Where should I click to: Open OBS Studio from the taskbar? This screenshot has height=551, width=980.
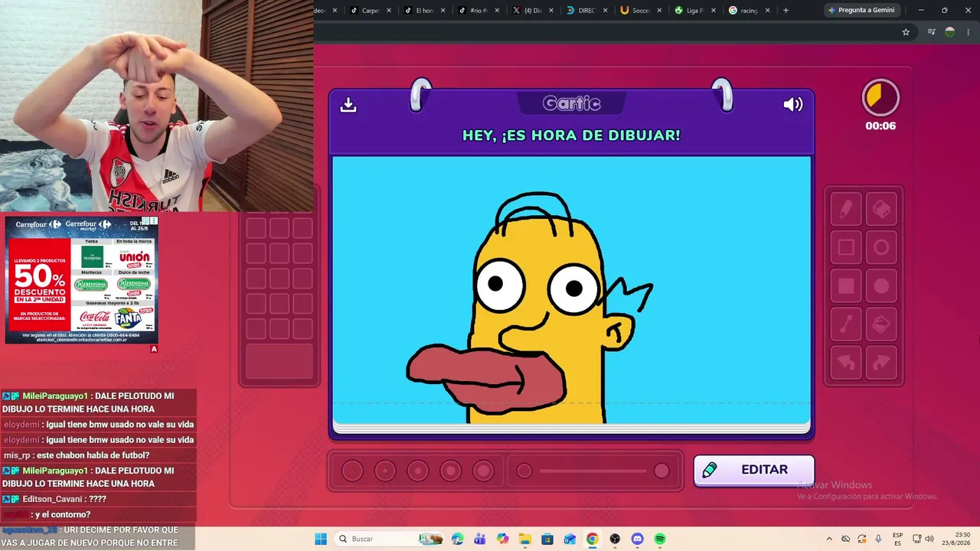[x=615, y=539]
